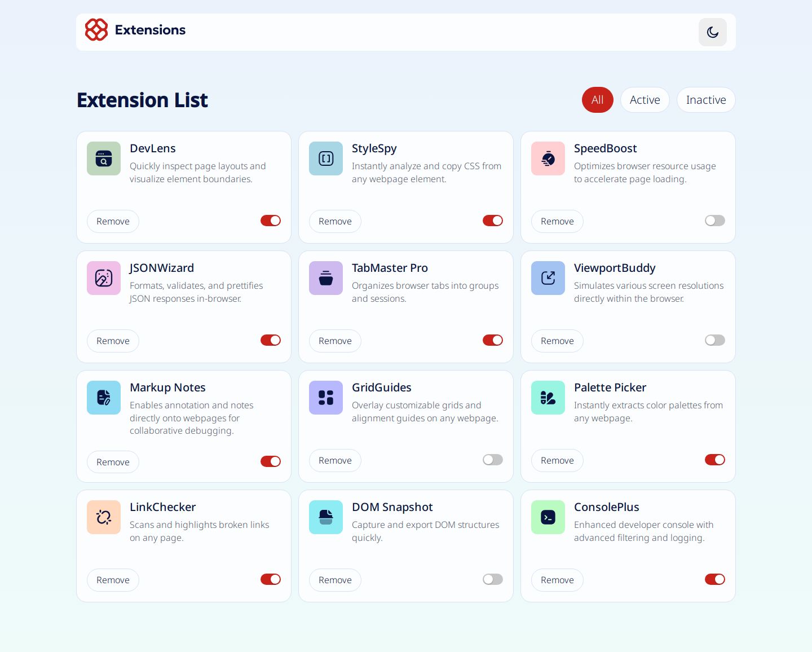Image resolution: width=812 pixels, height=652 pixels.
Task: Enable the ViewportBuddy extension toggle
Action: point(714,340)
